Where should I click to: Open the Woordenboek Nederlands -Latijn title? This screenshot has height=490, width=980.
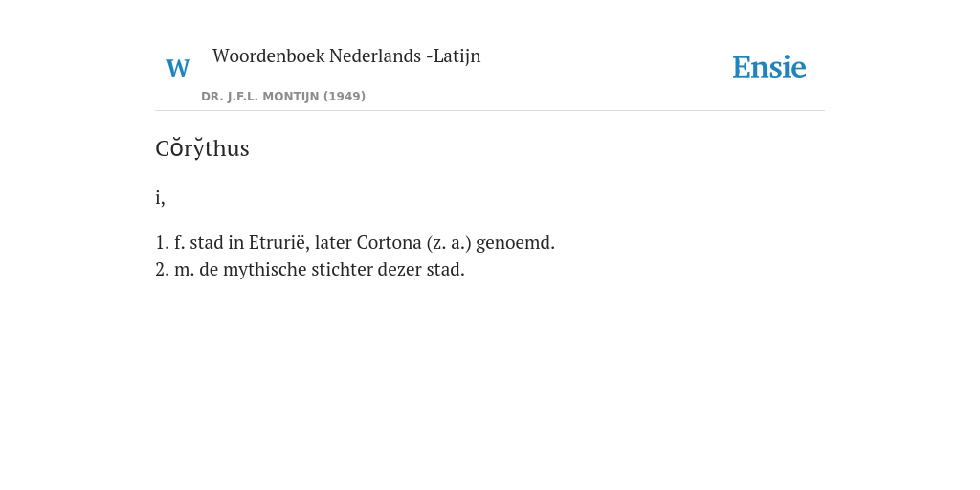(x=346, y=56)
